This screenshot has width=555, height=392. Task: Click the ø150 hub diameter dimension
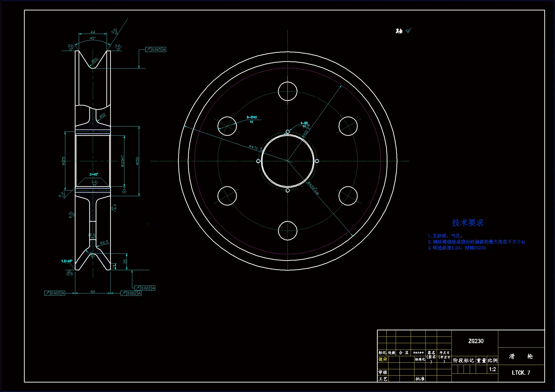point(137,161)
